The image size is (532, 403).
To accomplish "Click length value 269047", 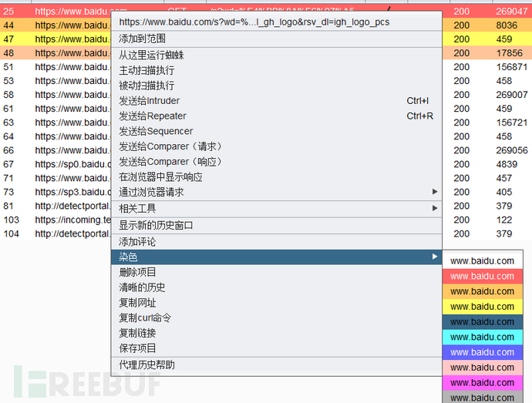I will click(512, 12).
